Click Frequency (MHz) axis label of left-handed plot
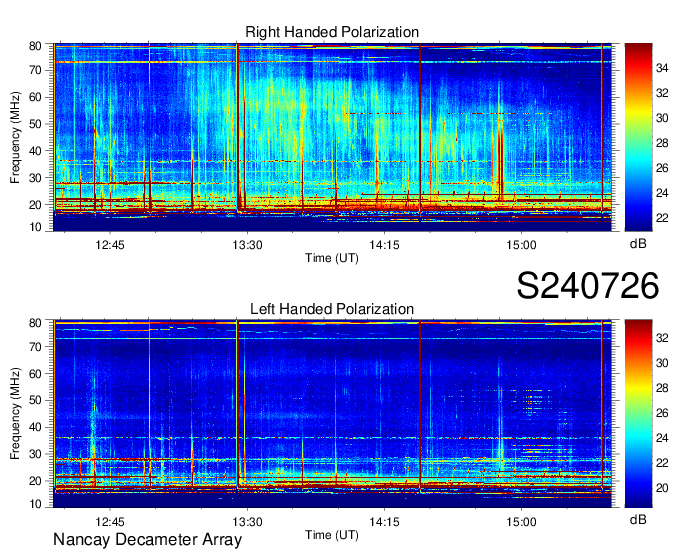This screenshot has height=552, width=680. click(15, 414)
